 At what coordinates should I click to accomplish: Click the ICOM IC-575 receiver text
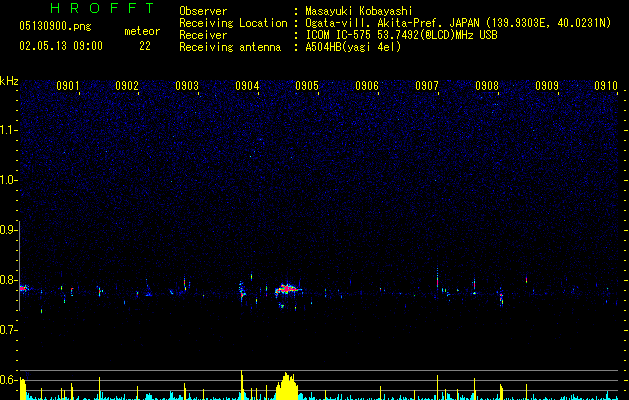coord(401,35)
